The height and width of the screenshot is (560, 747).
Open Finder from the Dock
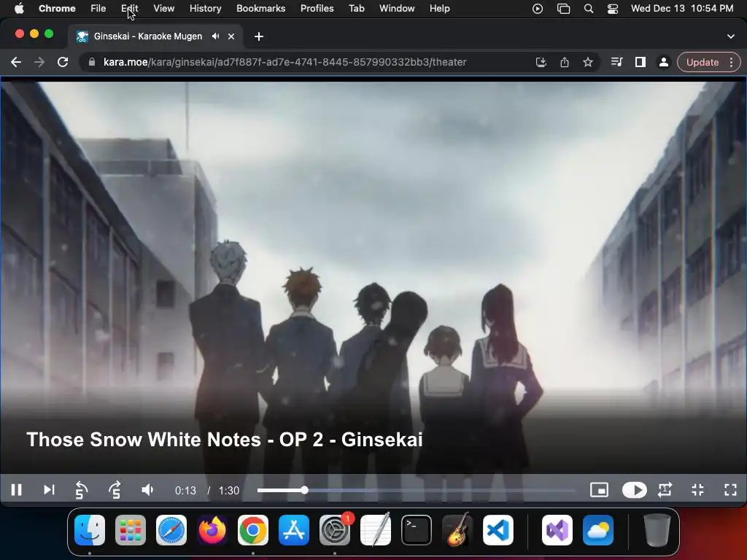(90, 530)
